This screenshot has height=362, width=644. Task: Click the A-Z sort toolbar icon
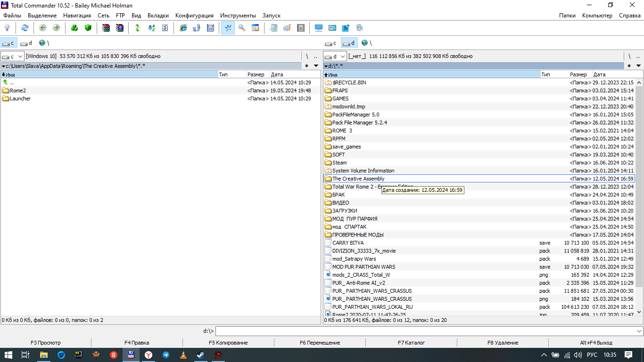(x=151, y=28)
